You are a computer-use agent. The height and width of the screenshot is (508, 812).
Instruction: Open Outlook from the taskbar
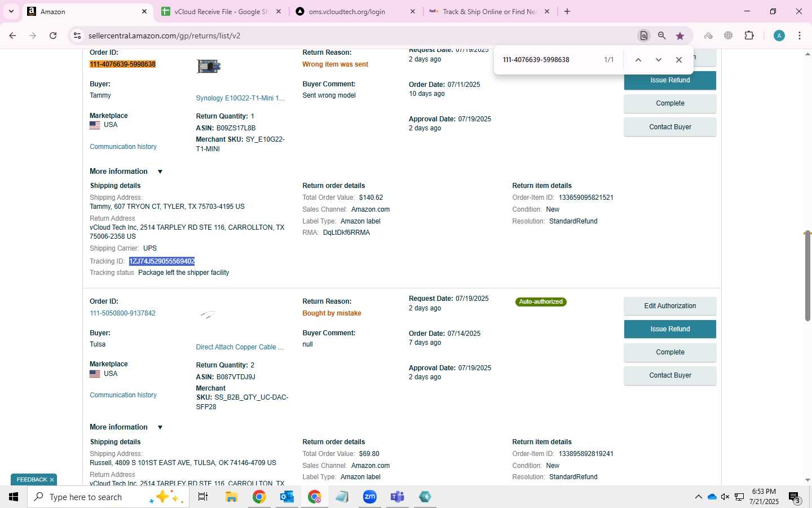point(286,497)
